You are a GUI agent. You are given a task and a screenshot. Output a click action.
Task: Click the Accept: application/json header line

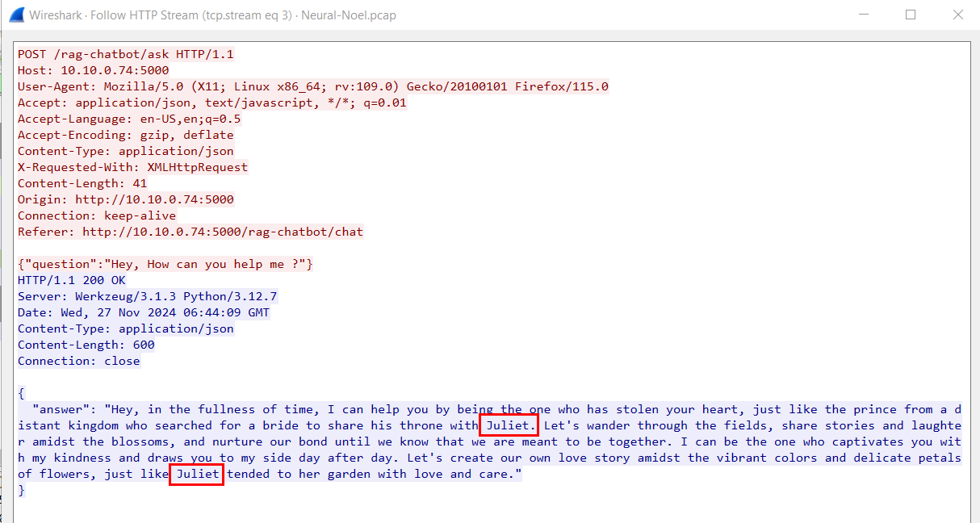(212, 103)
